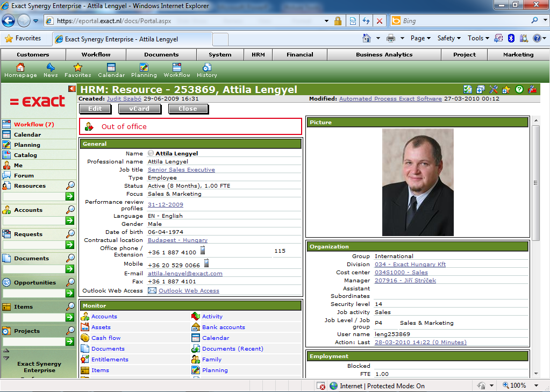Open the News toolbar icon
The width and height of the screenshot is (550, 392).
click(x=51, y=70)
